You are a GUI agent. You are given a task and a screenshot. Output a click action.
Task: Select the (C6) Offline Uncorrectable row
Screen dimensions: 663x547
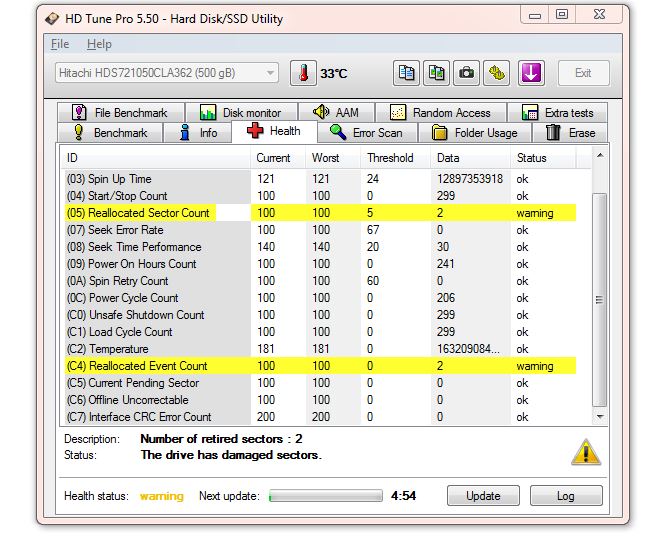[x=321, y=400]
